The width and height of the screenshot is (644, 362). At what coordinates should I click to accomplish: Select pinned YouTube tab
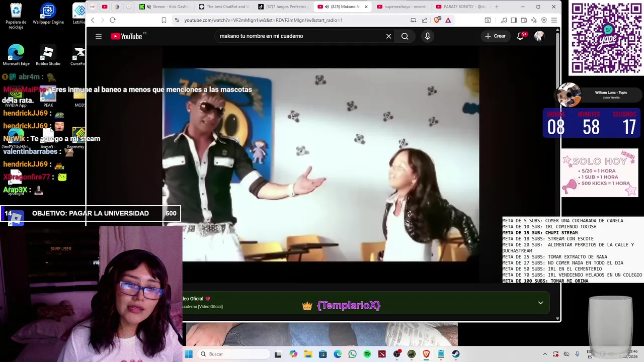pos(105,7)
